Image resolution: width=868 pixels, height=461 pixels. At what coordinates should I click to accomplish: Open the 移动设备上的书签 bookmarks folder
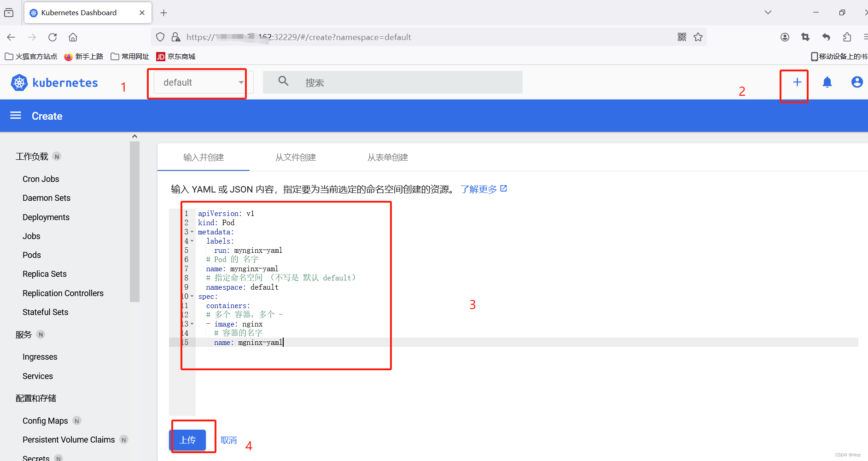coord(839,57)
